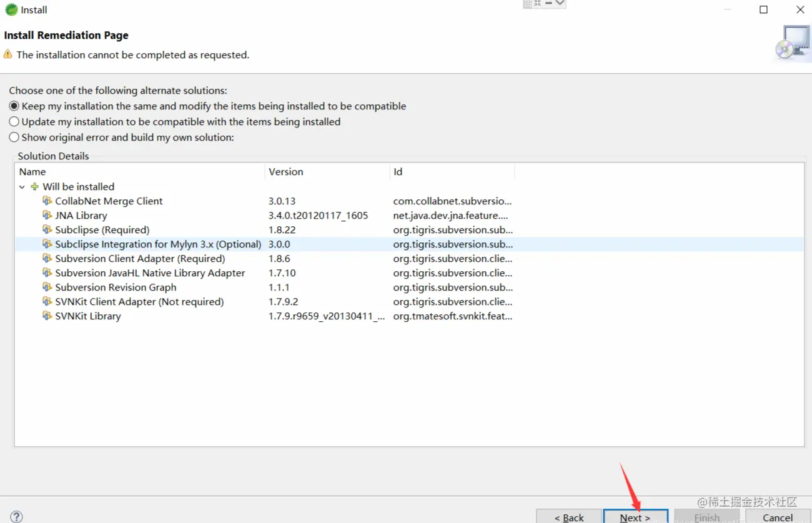Open the help question mark icon

[x=17, y=516]
